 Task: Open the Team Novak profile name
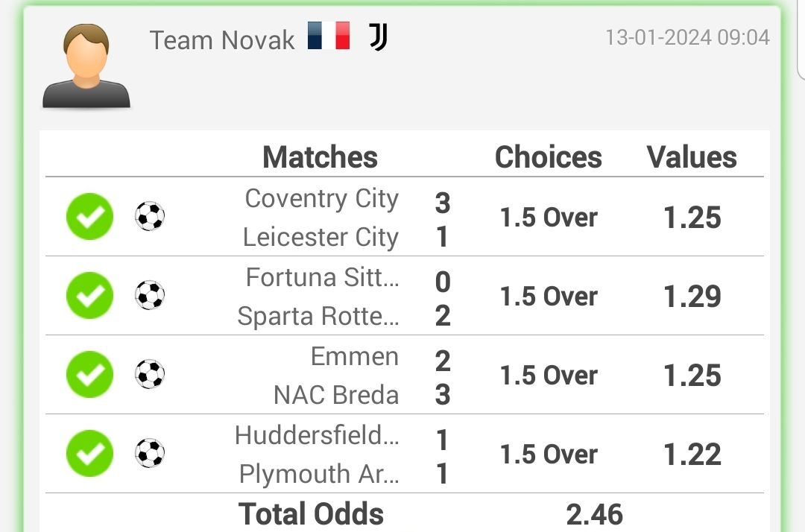(x=222, y=40)
